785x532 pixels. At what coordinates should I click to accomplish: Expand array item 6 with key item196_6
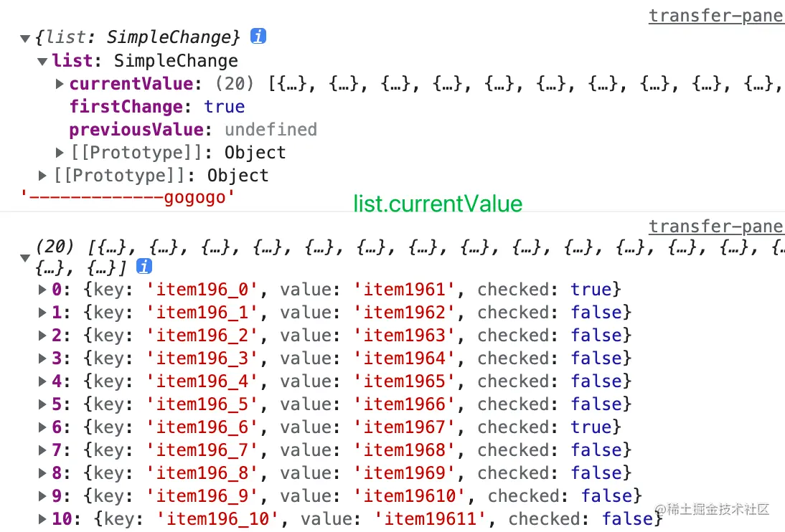(43, 427)
